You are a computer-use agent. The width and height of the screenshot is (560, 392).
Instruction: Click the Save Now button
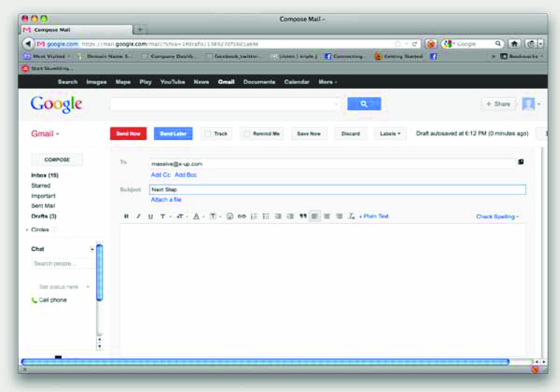(x=309, y=133)
